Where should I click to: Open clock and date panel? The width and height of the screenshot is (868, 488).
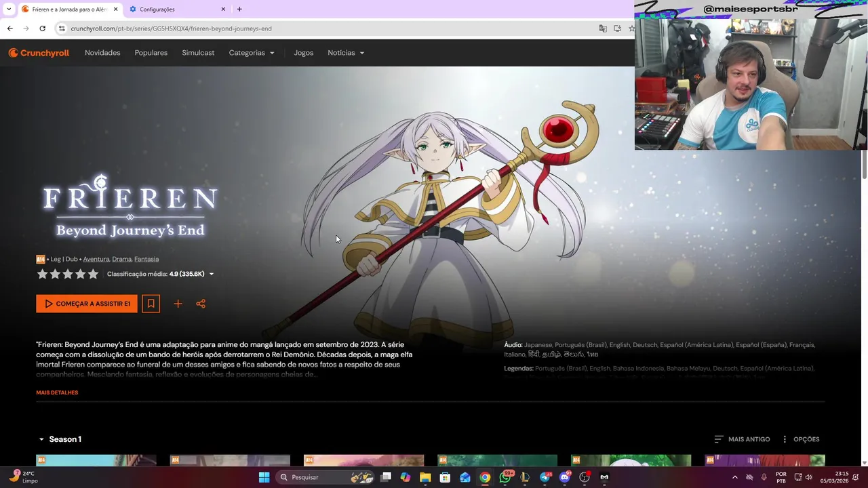[835, 477]
